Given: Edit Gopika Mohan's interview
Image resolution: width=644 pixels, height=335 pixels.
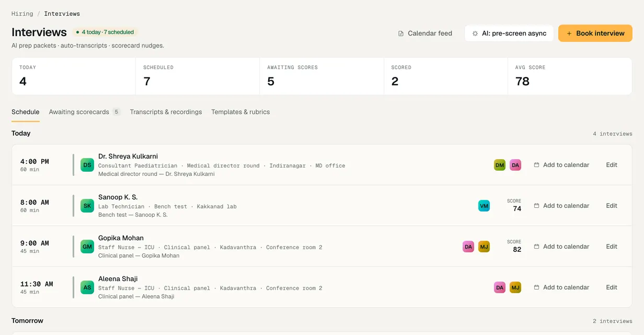Looking at the screenshot, I should (x=612, y=247).
